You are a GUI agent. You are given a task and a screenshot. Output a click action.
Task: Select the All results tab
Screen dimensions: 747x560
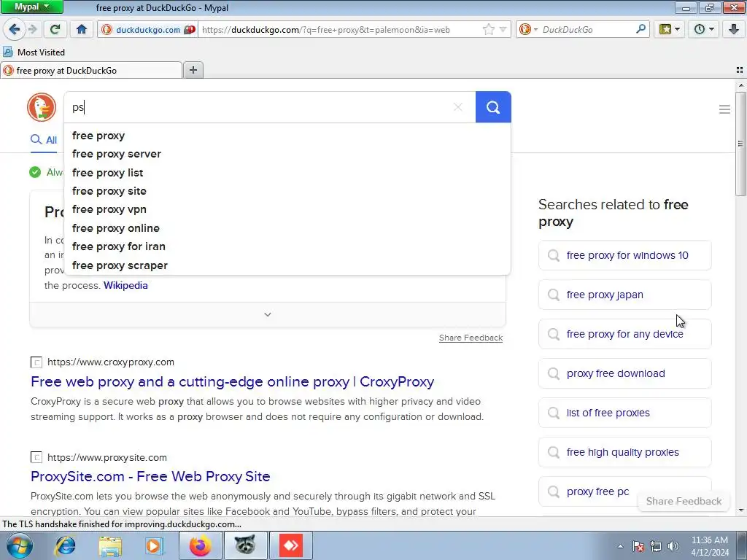tap(44, 140)
